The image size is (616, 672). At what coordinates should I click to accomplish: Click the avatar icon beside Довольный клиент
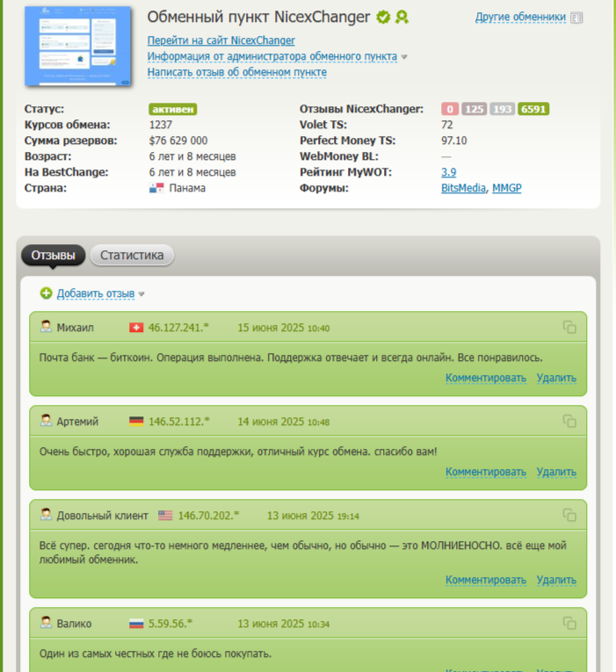pos(46,514)
